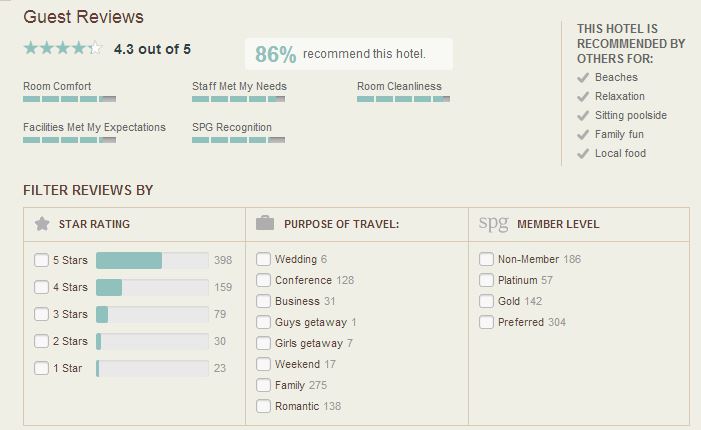
Task: Check the 1 Star filter box
Action: point(41,368)
